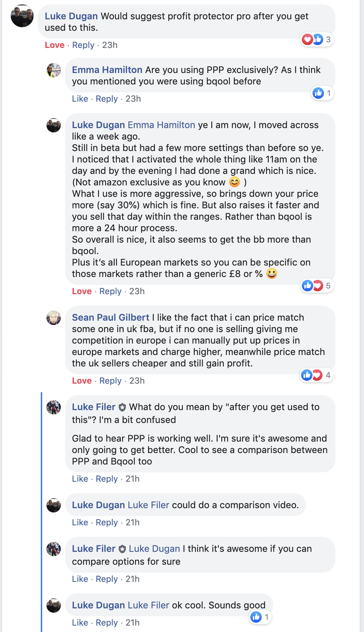Viewport: 364px width, 632px height.
Task: Click the admin badge beside Luke Filer's first comment
Action: (x=122, y=407)
